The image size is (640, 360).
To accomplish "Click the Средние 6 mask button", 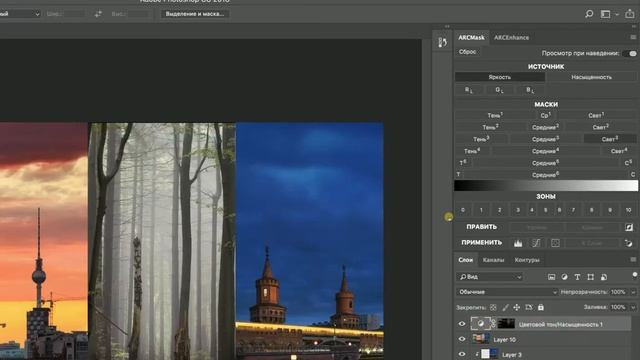I will tap(545, 175).
